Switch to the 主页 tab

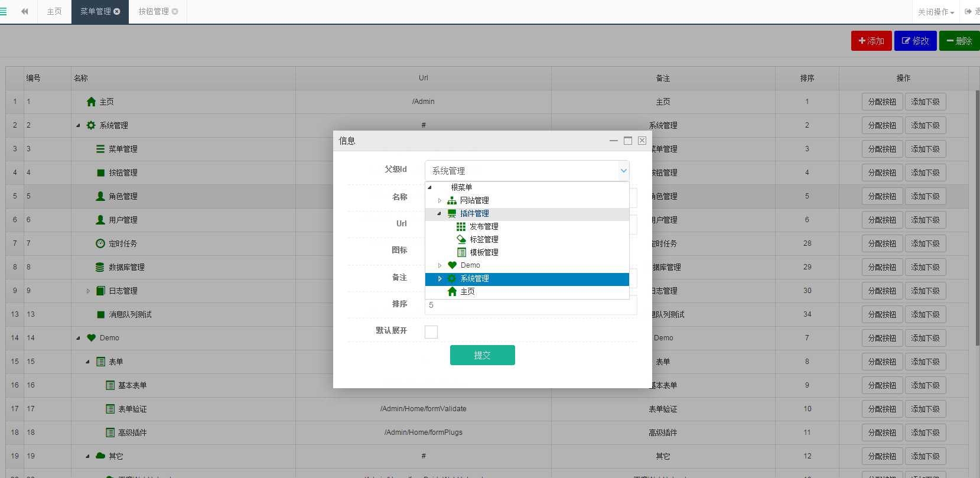(54, 11)
